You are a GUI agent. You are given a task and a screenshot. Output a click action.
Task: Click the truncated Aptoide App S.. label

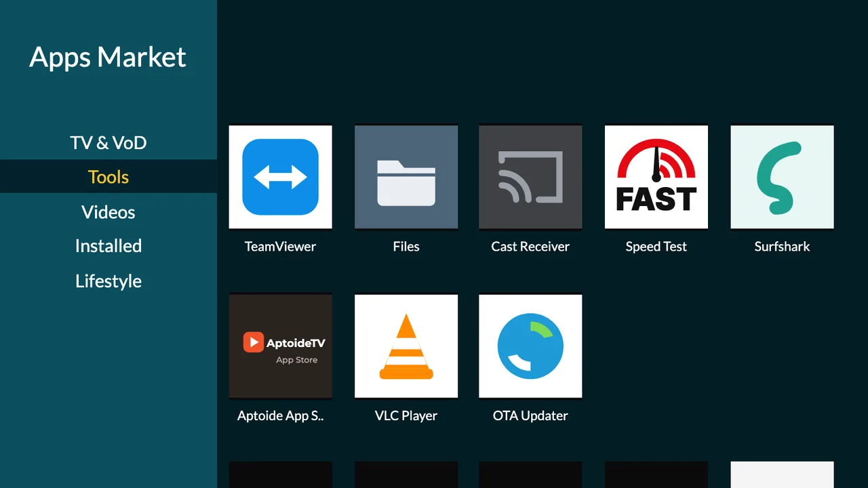(280, 415)
